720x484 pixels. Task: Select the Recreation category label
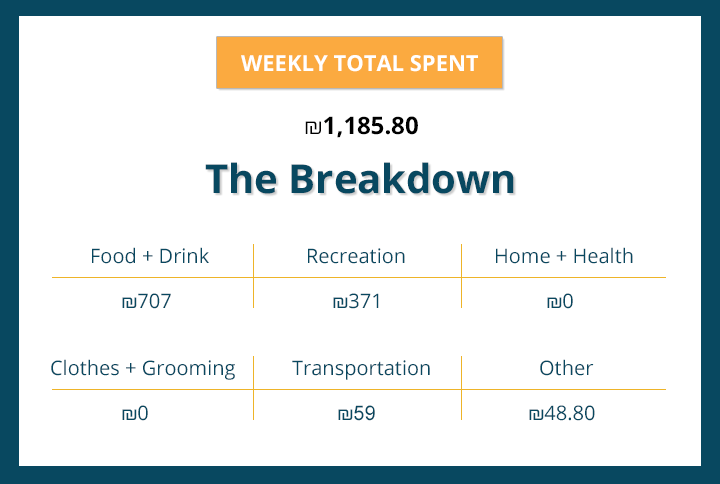coord(356,256)
